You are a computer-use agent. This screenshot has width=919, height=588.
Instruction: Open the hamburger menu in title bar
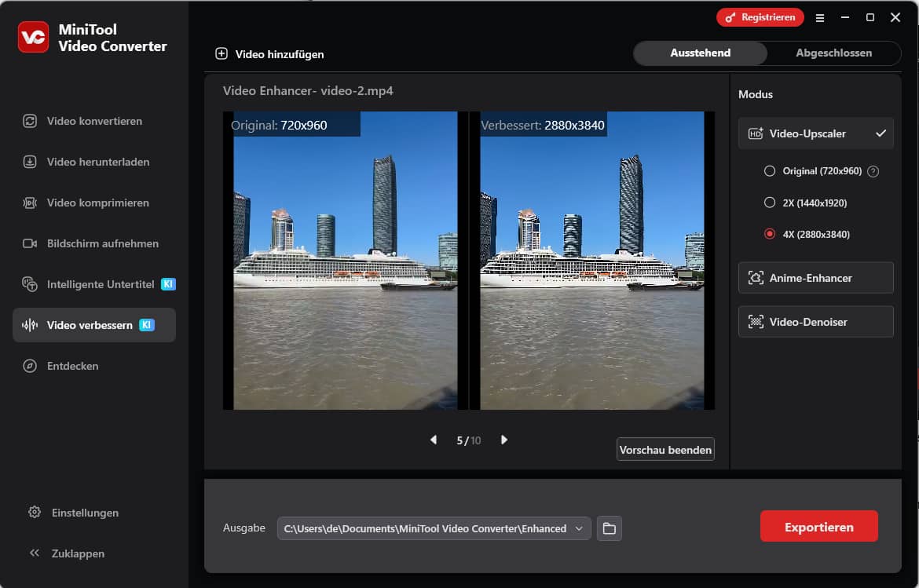point(820,18)
